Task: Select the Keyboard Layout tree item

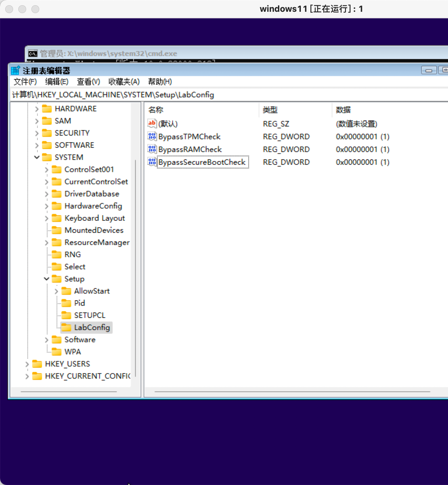Action: pyautogui.click(x=95, y=218)
